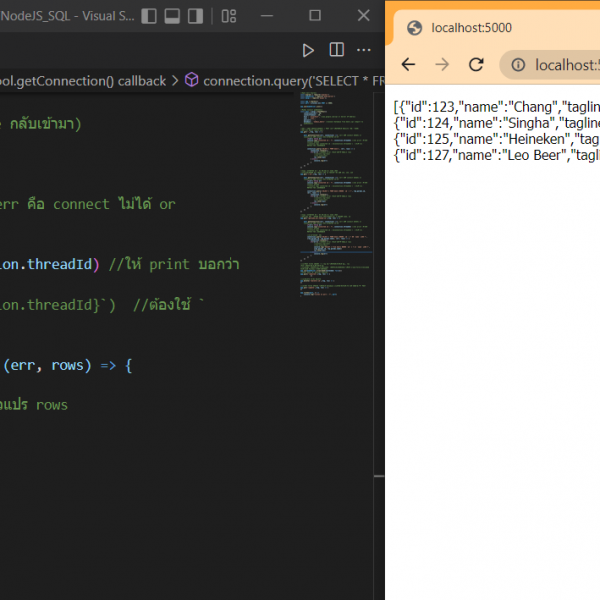The image size is (600, 600).
Task: Toggle the secondary side bar layout
Action: pyautogui.click(x=195, y=16)
